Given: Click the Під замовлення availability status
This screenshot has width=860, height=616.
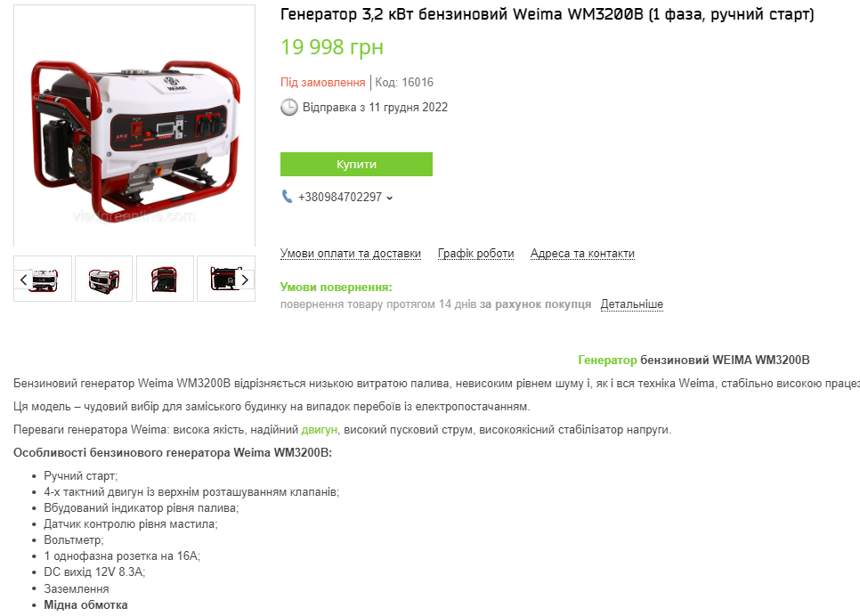Looking at the screenshot, I should pyautogui.click(x=322, y=82).
